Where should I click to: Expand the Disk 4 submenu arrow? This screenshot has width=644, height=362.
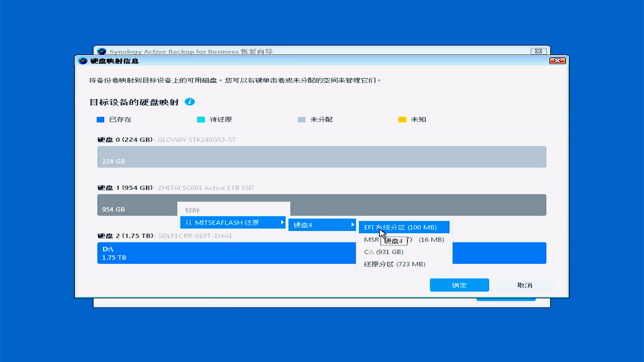pyautogui.click(x=352, y=225)
